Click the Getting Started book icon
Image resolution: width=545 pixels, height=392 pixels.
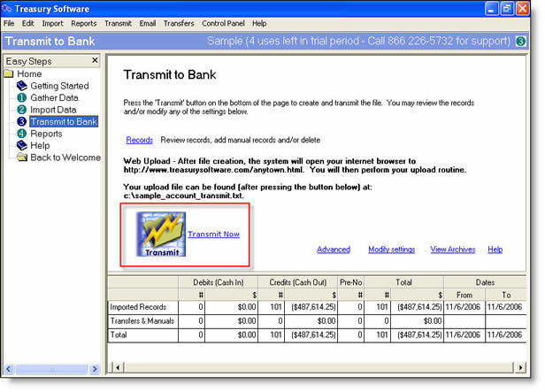[x=22, y=86]
